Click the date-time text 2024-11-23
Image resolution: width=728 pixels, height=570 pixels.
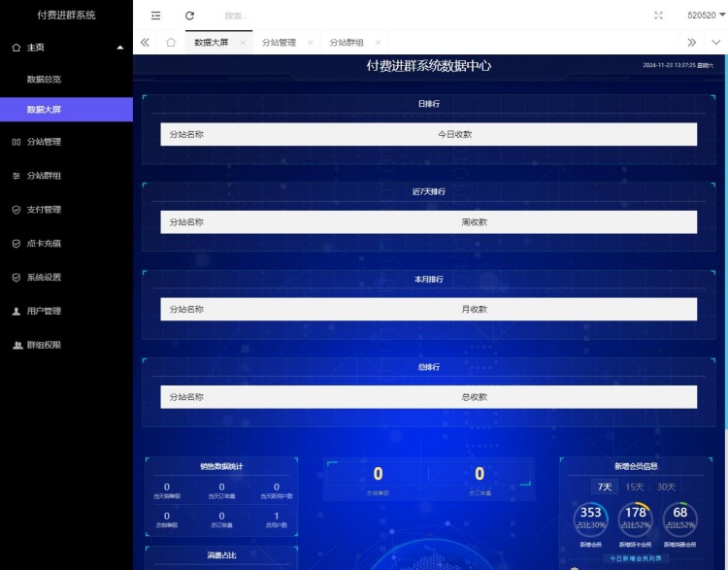678,65
